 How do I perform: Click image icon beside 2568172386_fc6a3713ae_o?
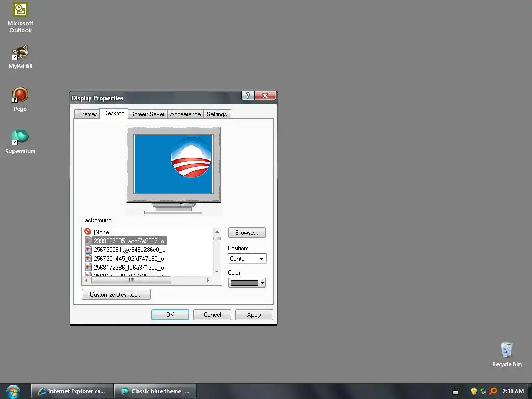(88, 267)
